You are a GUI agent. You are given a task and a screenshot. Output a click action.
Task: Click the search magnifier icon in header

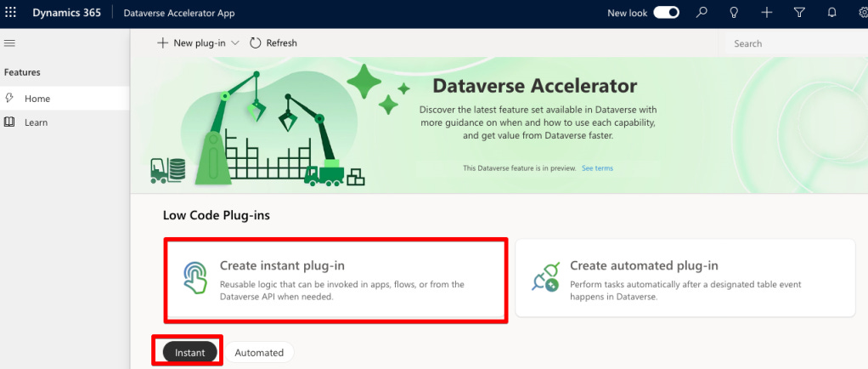click(x=702, y=13)
